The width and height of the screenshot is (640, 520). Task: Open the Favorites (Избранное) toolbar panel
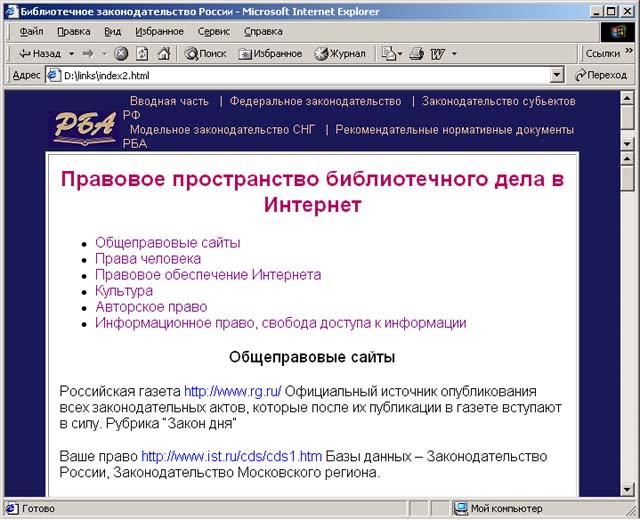click(270, 53)
